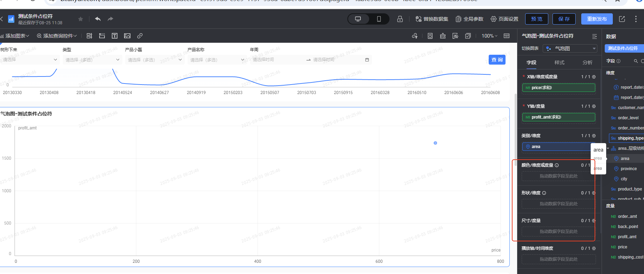Image resolution: width=644 pixels, height=274 pixels.
Task: Click the field search magnifier icon
Action: tap(636, 61)
